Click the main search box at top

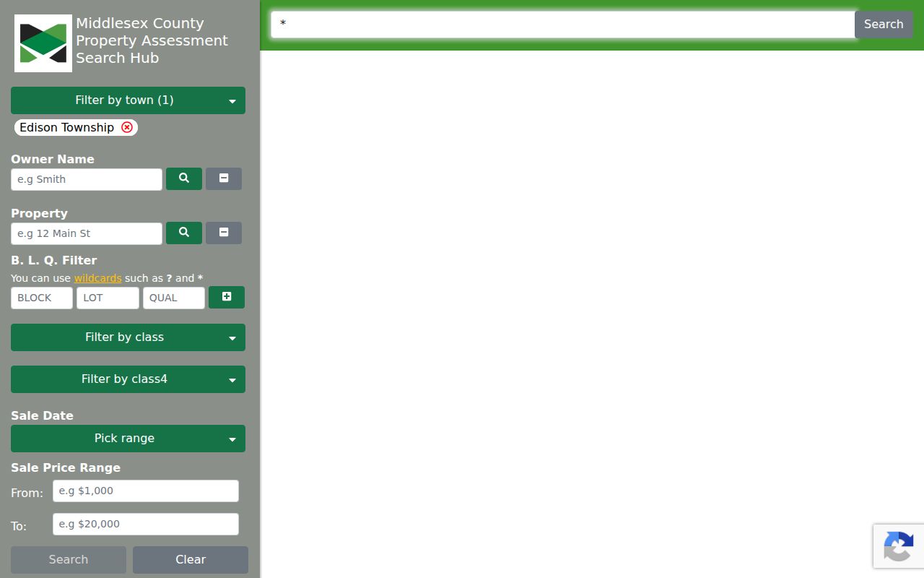click(x=563, y=24)
